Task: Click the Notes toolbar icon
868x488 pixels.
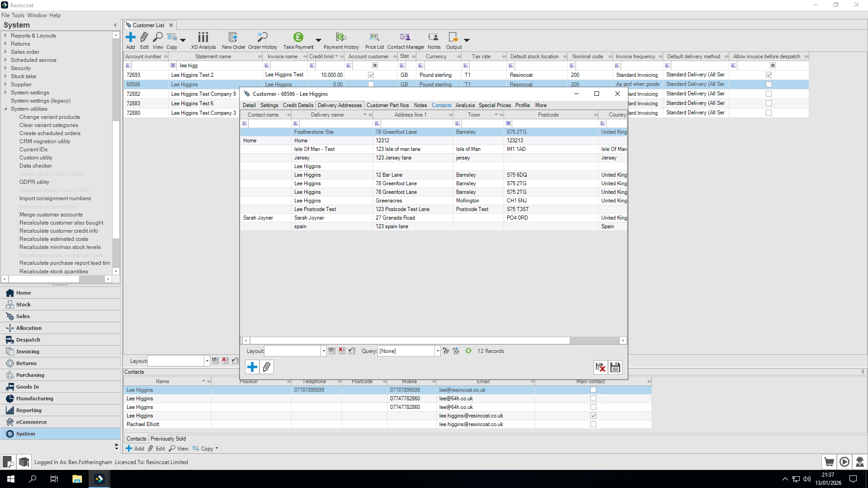Action: coord(434,40)
